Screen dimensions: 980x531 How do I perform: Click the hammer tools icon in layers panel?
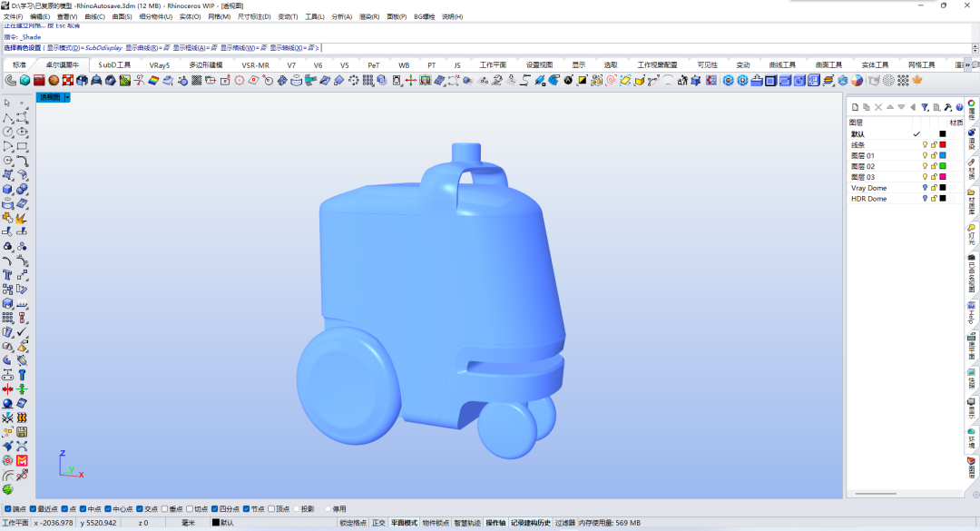[947, 107]
